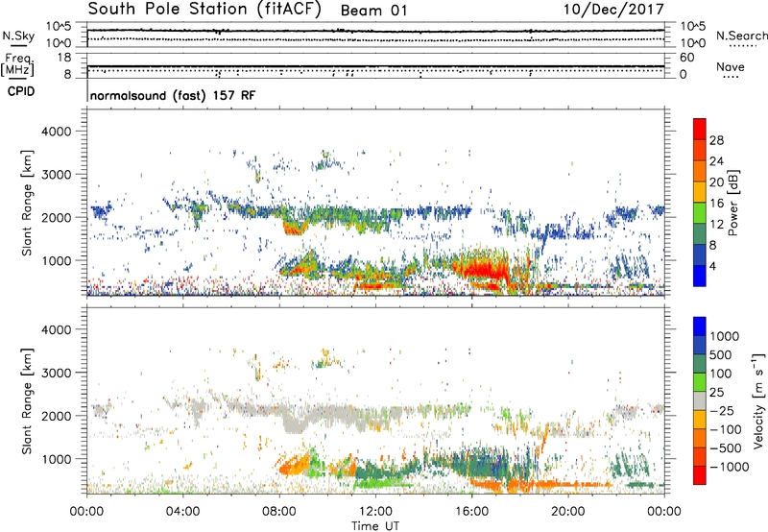Click the 'Freq. [MHz]' axis label
This screenshot has width=768, height=532.
tap(17, 64)
